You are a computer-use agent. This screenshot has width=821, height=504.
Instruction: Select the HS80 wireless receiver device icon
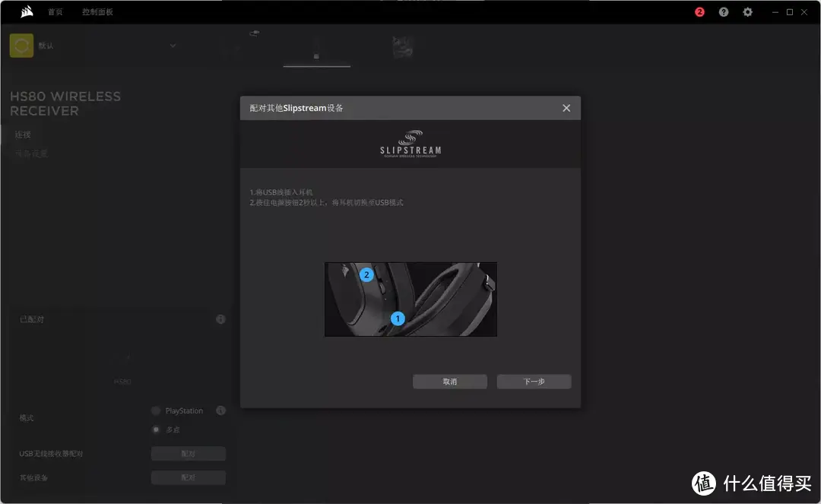(316, 48)
